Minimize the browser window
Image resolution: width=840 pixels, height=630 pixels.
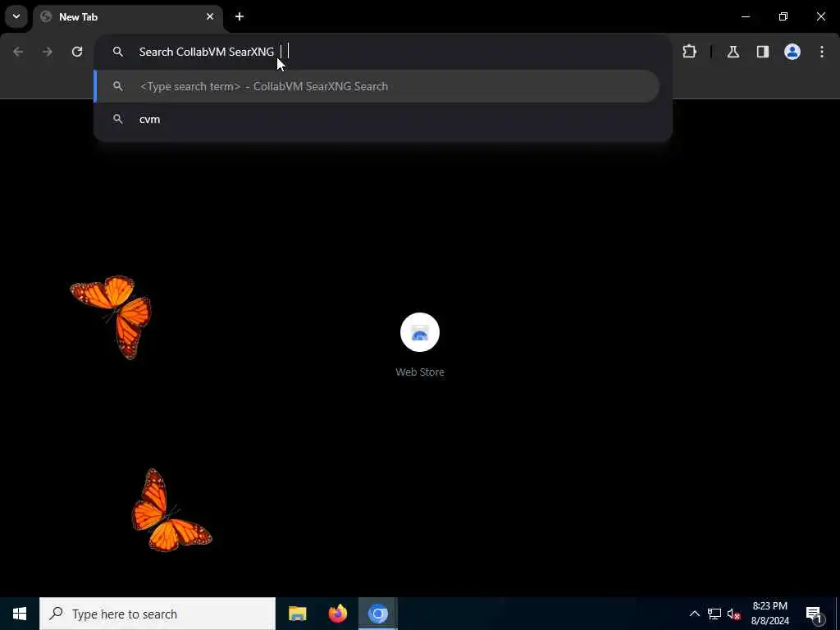tap(745, 16)
